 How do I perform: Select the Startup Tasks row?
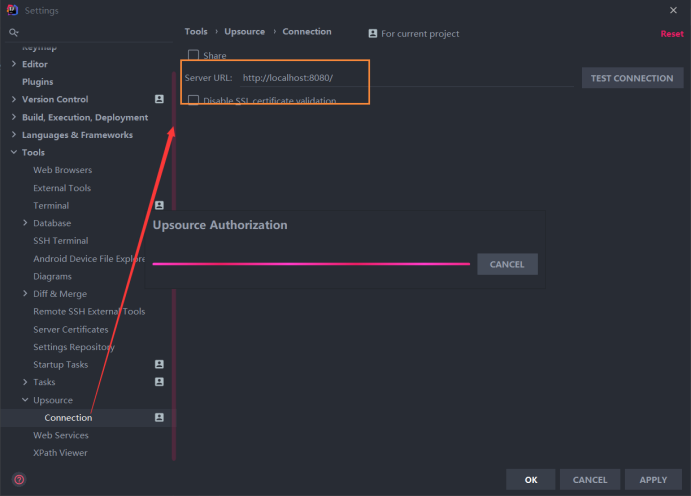(86, 365)
